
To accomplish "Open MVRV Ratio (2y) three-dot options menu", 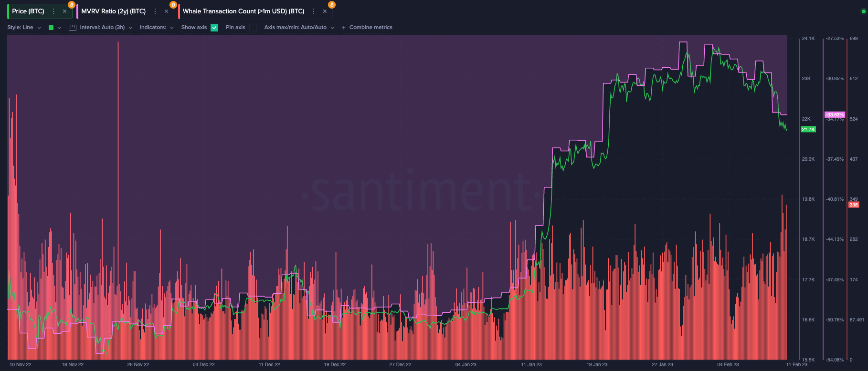I will [x=155, y=11].
